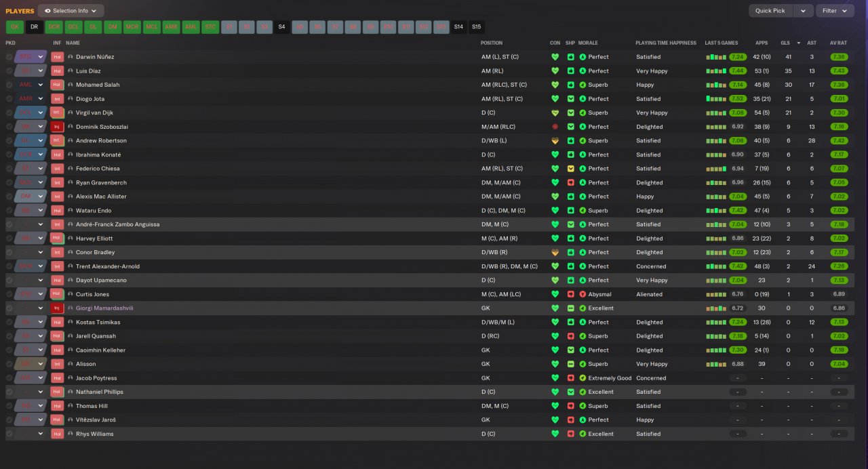Toggle the picked check for Rhys Williams
The height and width of the screenshot is (469, 868).
point(9,434)
